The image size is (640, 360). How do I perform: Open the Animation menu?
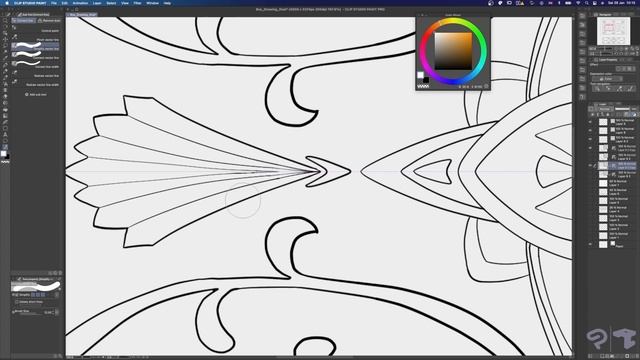[80, 3]
